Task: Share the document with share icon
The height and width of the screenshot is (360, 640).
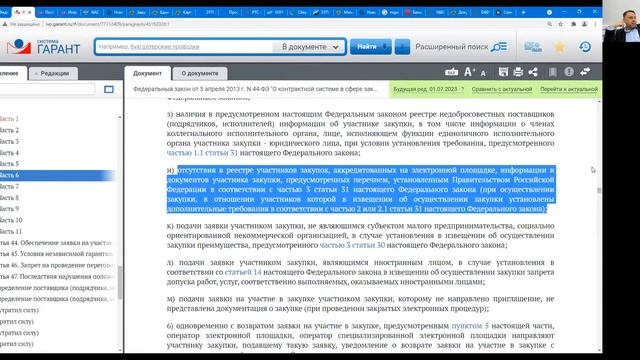Action: pos(533,72)
